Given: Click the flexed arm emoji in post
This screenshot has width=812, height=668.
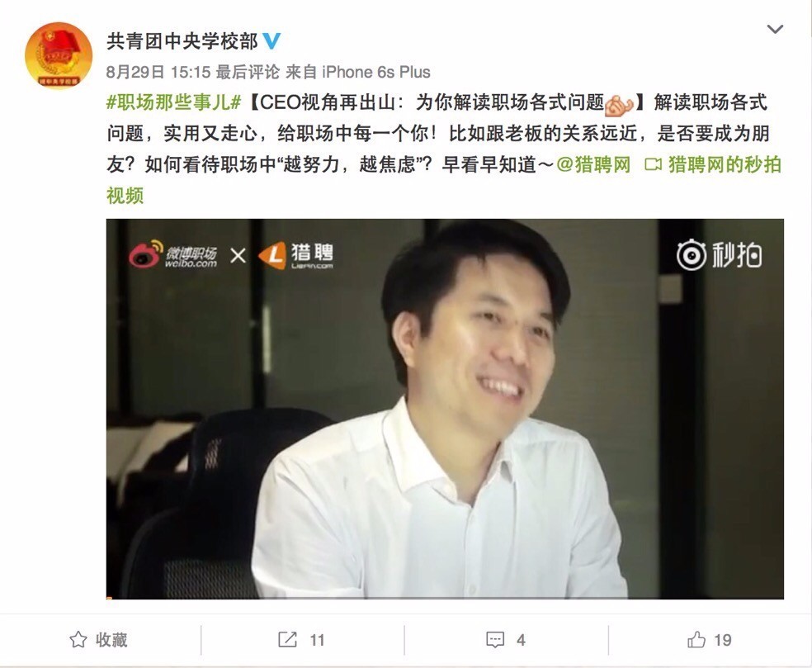Looking at the screenshot, I should tap(619, 104).
